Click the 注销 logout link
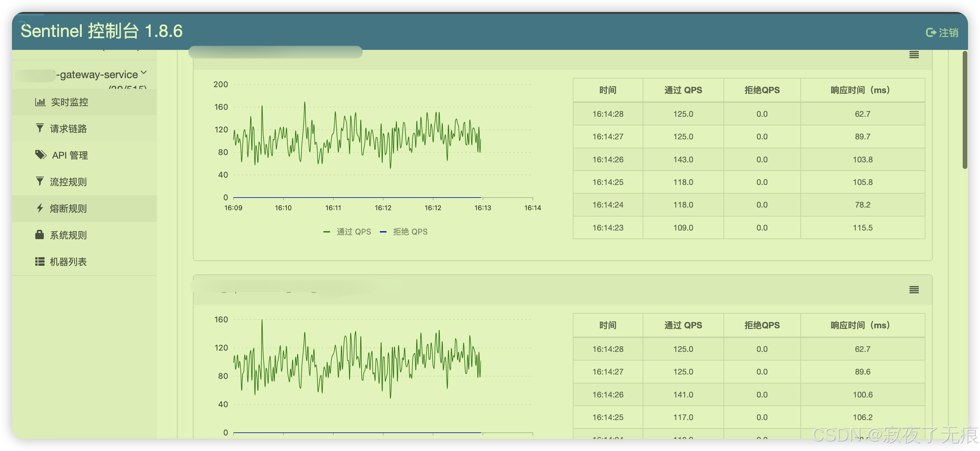This screenshot has height=451, width=980. [x=948, y=33]
